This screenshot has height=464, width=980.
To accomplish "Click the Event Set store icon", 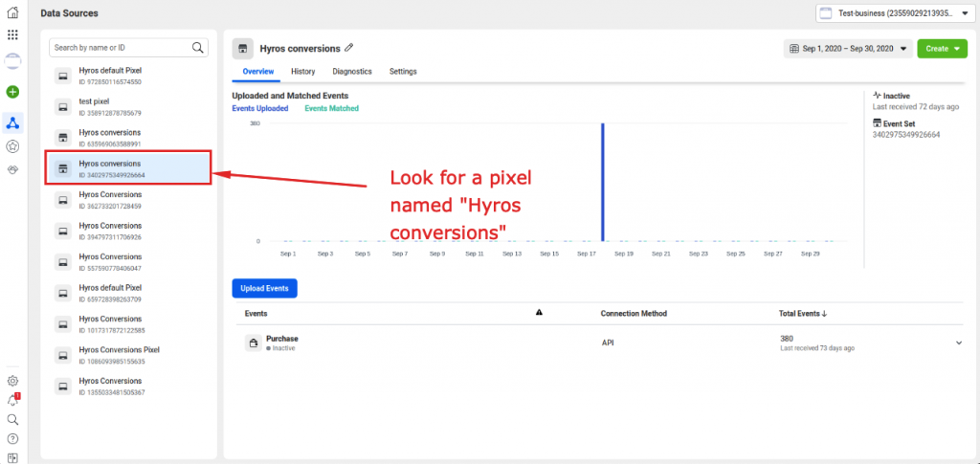I will point(877,123).
